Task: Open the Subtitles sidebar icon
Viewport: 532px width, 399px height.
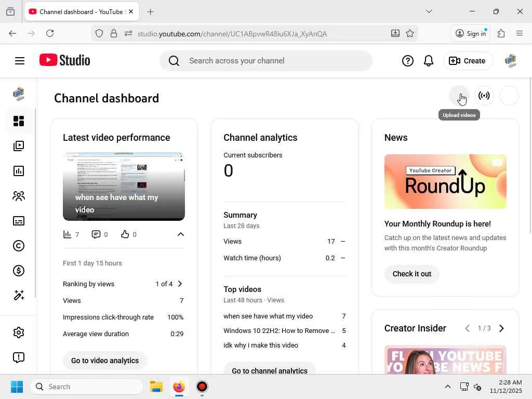Action: [x=19, y=221]
